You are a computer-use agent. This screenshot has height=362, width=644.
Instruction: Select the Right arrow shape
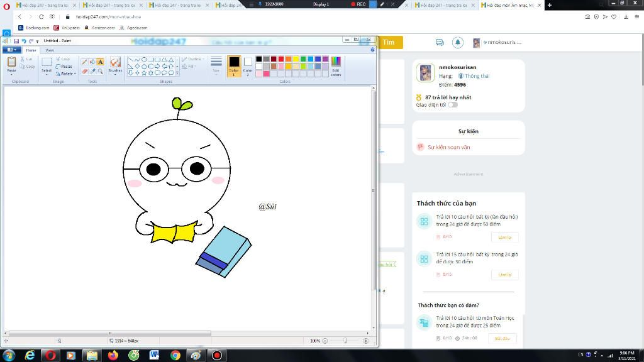157,66
